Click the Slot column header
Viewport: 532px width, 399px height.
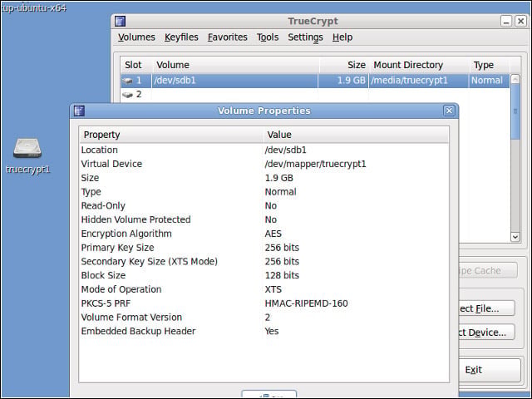[x=136, y=65]
